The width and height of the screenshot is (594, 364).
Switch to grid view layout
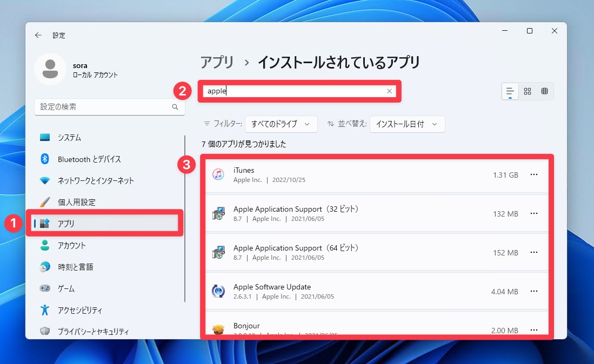click(528, 91)
